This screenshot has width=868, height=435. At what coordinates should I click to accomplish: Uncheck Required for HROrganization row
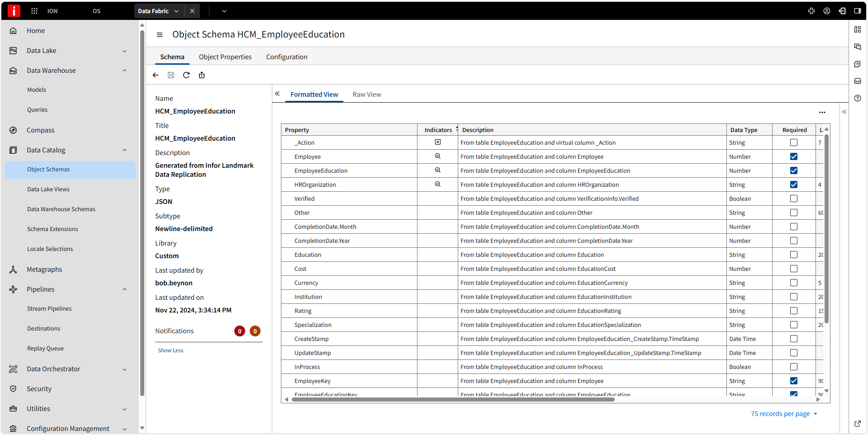794,184
